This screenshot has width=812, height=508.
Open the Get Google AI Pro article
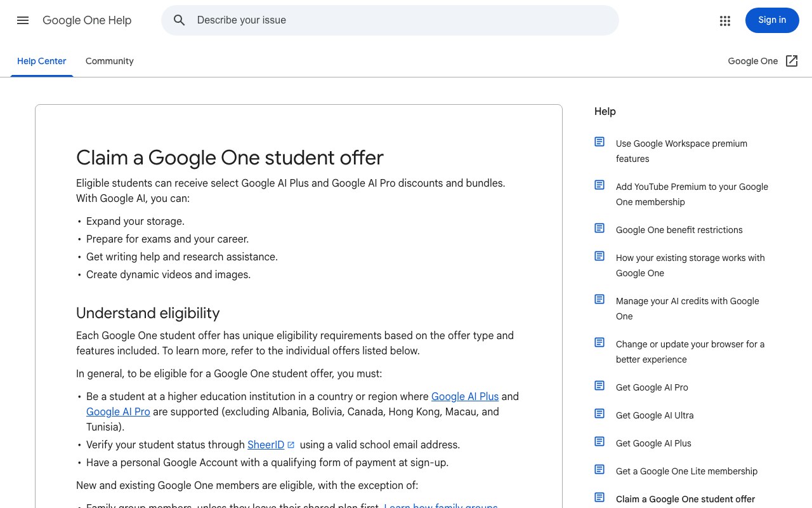tap(652, 387)
